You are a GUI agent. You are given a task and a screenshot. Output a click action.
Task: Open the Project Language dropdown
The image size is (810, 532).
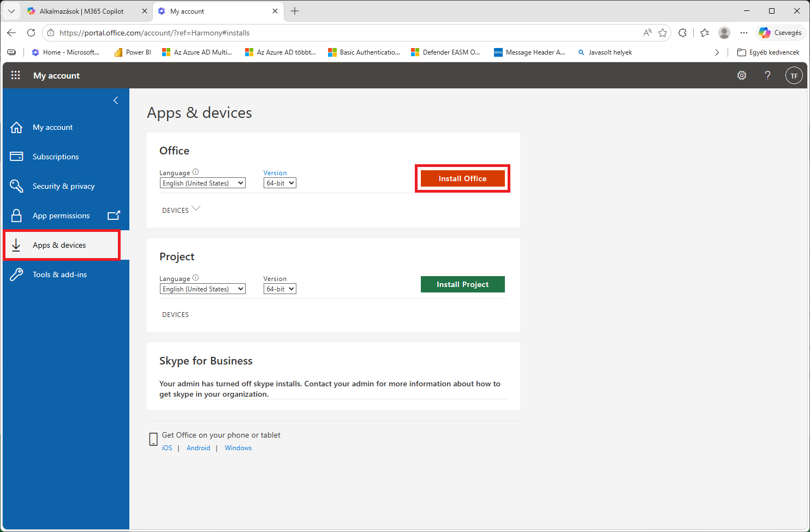tap(202, 289)
